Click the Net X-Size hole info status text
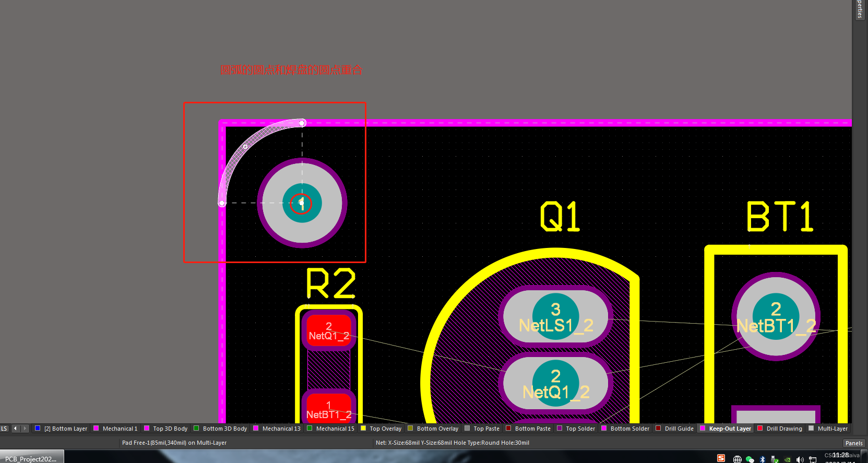868x463 pixels. pyautogui.click(x=452, y=443)
